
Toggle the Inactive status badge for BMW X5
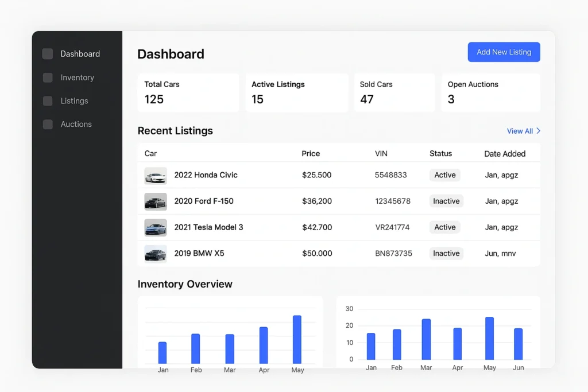pyautogui.click(x=446, y=254)
